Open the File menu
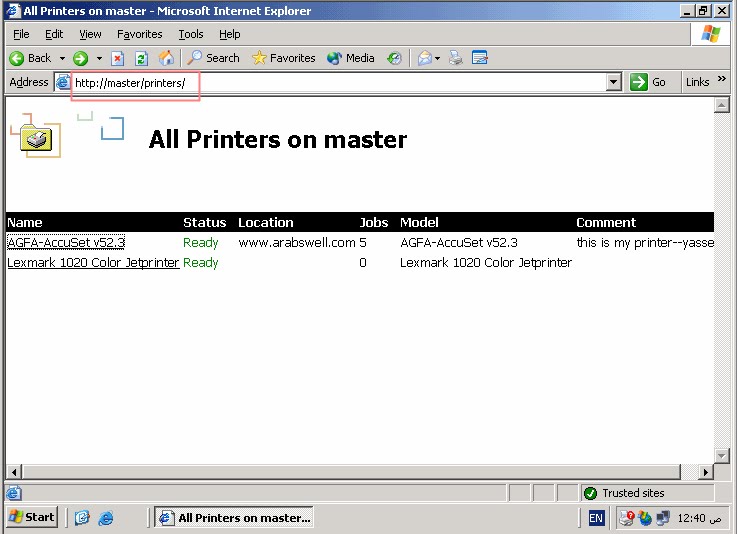This screenshot has width=737, height=534. pos(21,34)
